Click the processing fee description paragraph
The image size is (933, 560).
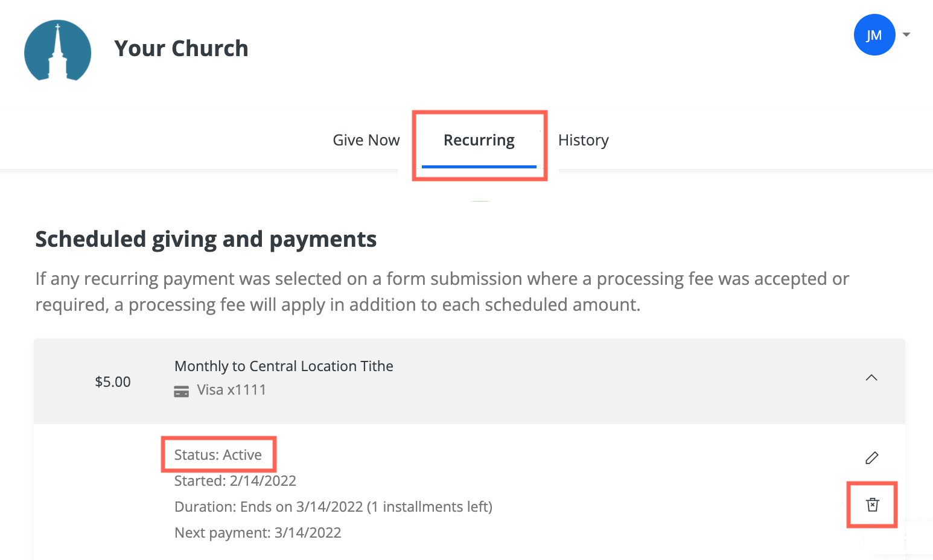442,291
